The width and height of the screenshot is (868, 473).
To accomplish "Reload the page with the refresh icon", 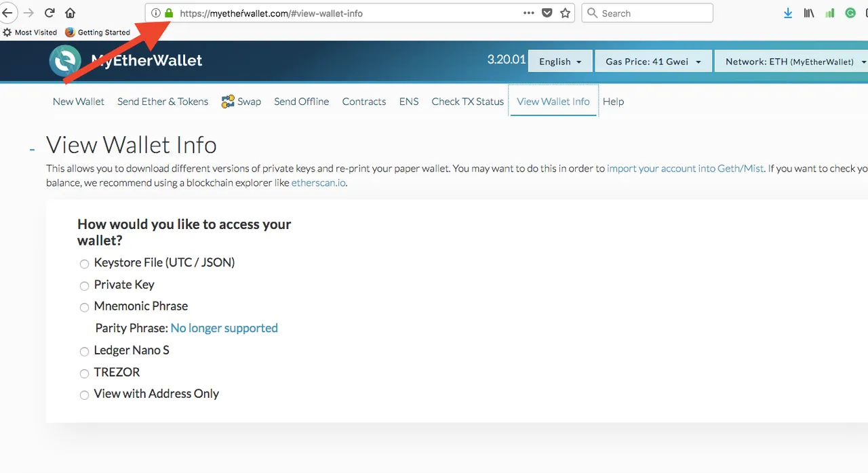I will tap(50, 13).
